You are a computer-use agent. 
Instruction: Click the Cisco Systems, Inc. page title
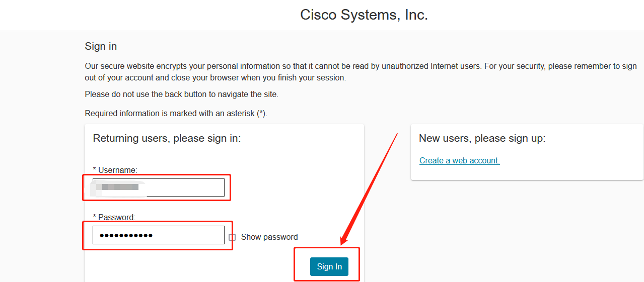point(364,15)
